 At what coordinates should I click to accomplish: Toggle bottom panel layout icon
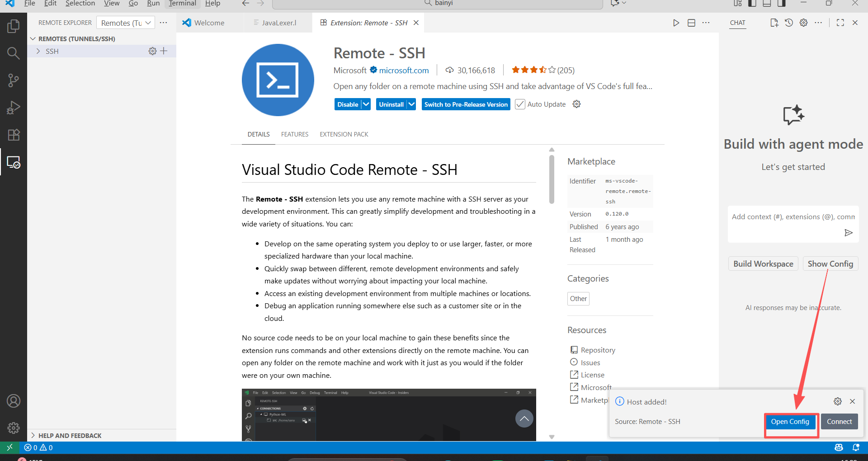tap(767, 3)
